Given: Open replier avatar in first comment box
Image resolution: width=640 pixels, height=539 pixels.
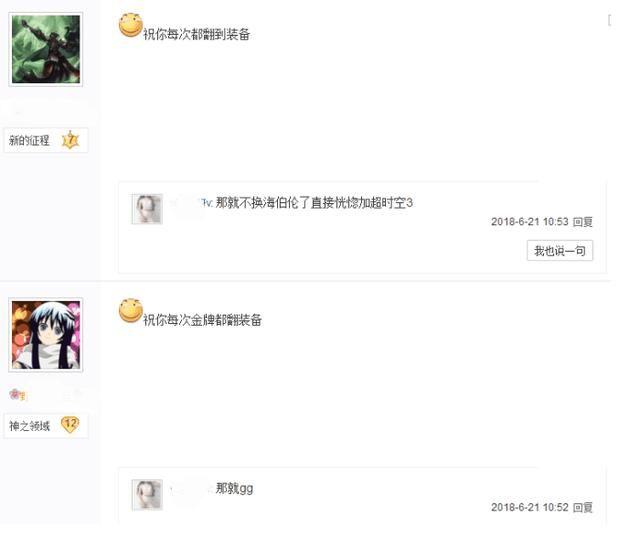Looking at the screenshot, I should pos(147,209).
